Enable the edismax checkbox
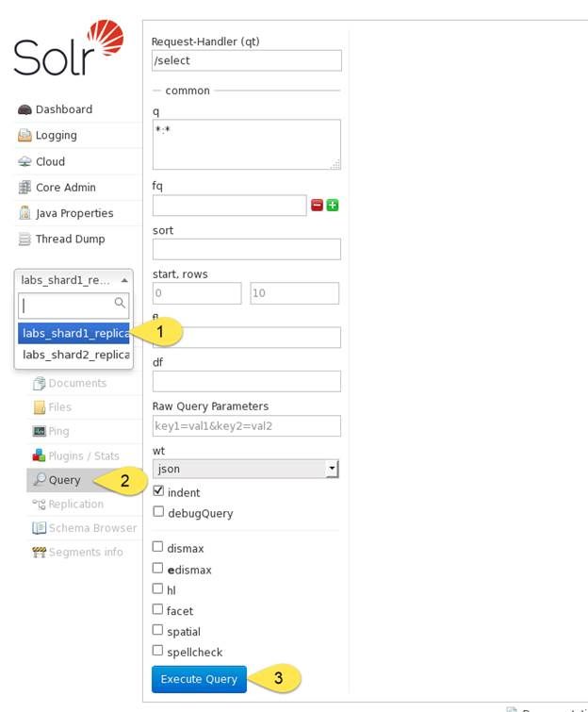The image size is (588, 712). click(157, 568)
